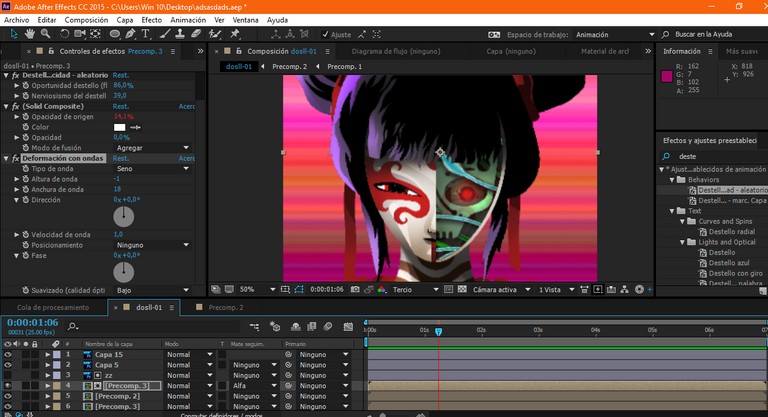The width and height of the screenshot is (768, 417).
Task: Toggle the Solid Composite fx switch
Action: [x=16, y=106]
